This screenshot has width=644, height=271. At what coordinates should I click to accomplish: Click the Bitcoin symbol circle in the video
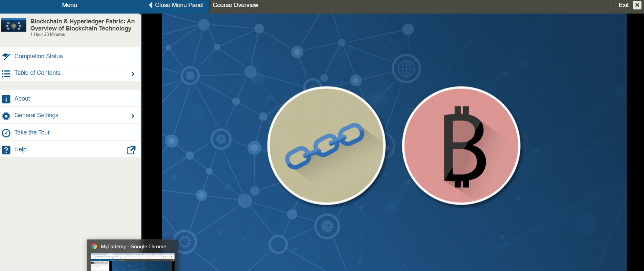(x=461, y=145)
